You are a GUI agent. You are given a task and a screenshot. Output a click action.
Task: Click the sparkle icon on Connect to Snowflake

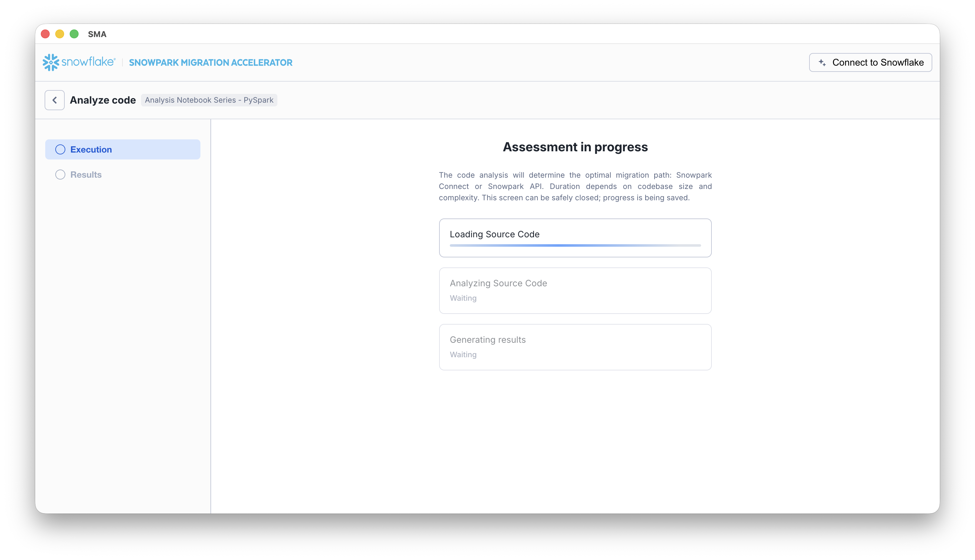click(x=822, y=62)
